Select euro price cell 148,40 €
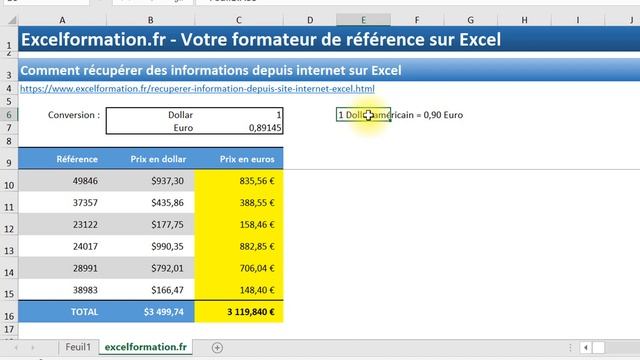 coord(239,290)
